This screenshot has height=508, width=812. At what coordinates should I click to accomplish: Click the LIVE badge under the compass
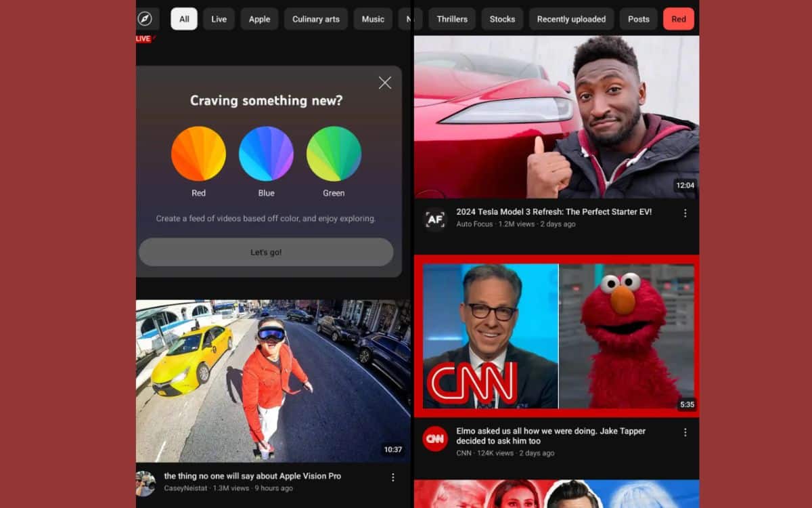pyautogui.click(x=143, y=39)
